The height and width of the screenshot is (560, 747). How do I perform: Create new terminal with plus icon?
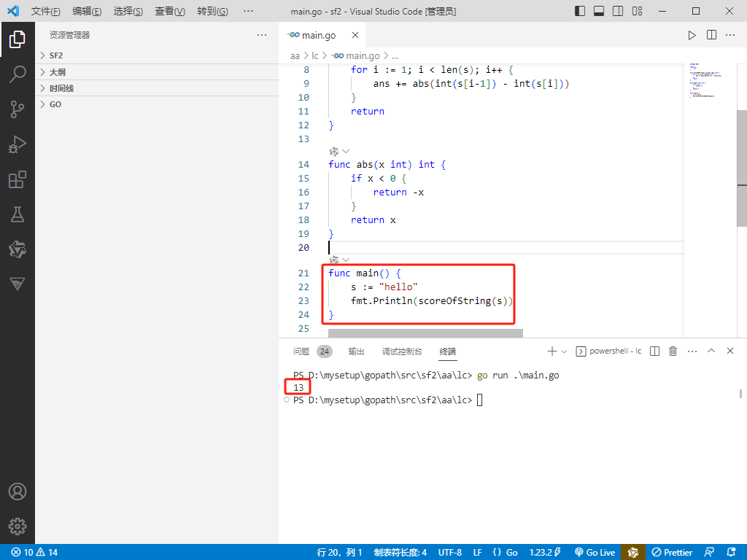551,351
